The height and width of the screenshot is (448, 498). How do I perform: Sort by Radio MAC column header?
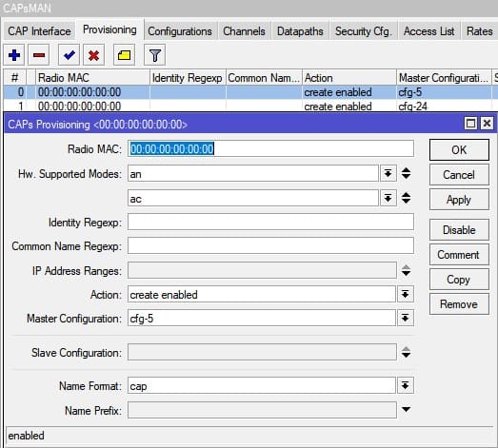(x=92, y=77)
